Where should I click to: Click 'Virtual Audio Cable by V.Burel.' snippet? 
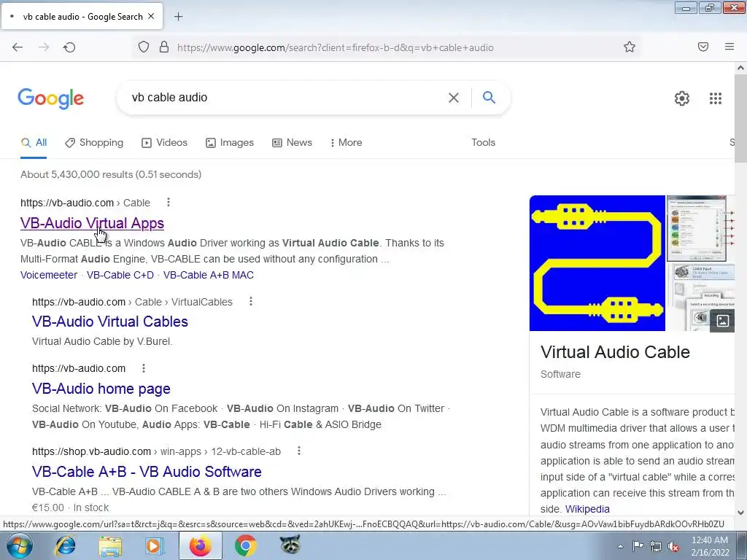pos(102,341)
